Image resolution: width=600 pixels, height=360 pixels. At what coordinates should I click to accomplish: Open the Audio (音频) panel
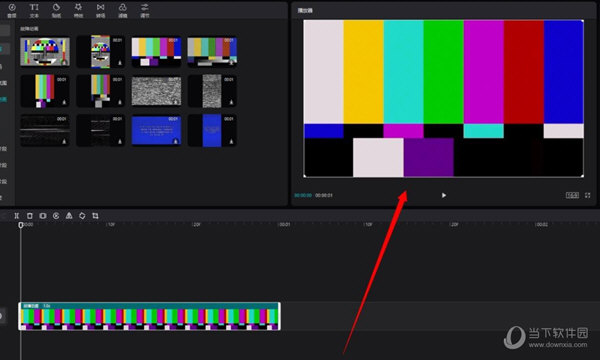tap(12, 10)
